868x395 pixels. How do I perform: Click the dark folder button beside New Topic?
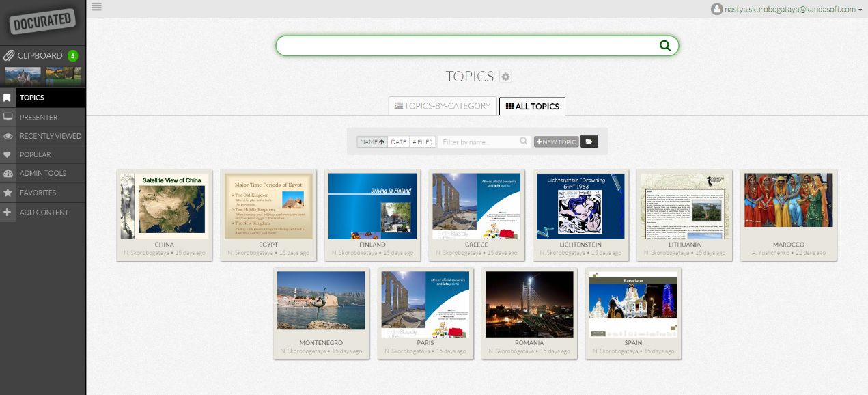point(589,141)
